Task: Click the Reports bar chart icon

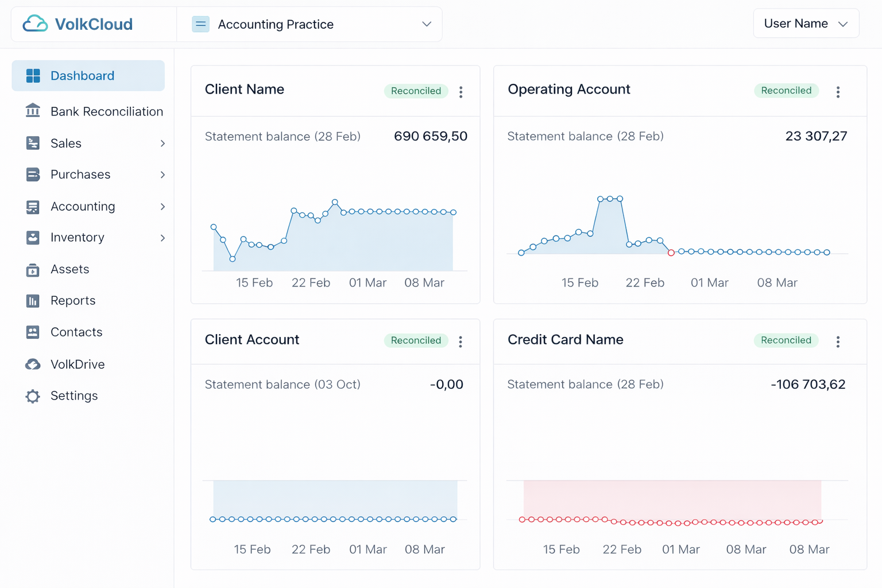Action: [33, 301]
